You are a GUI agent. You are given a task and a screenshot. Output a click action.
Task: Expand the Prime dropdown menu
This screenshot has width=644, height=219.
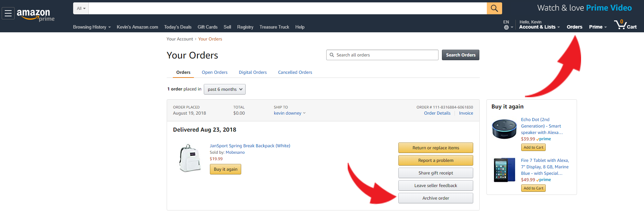tap(598, 27)
